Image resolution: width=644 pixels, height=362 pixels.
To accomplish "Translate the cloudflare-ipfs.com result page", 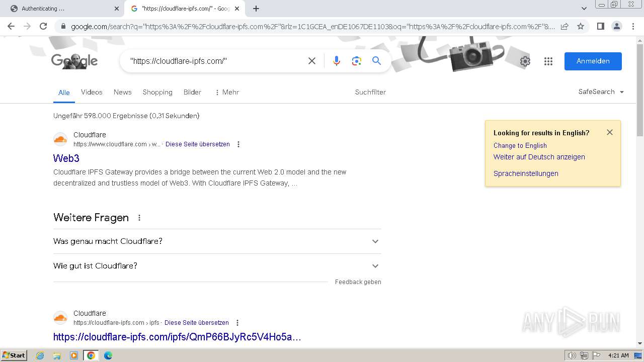I will (197, 323).
